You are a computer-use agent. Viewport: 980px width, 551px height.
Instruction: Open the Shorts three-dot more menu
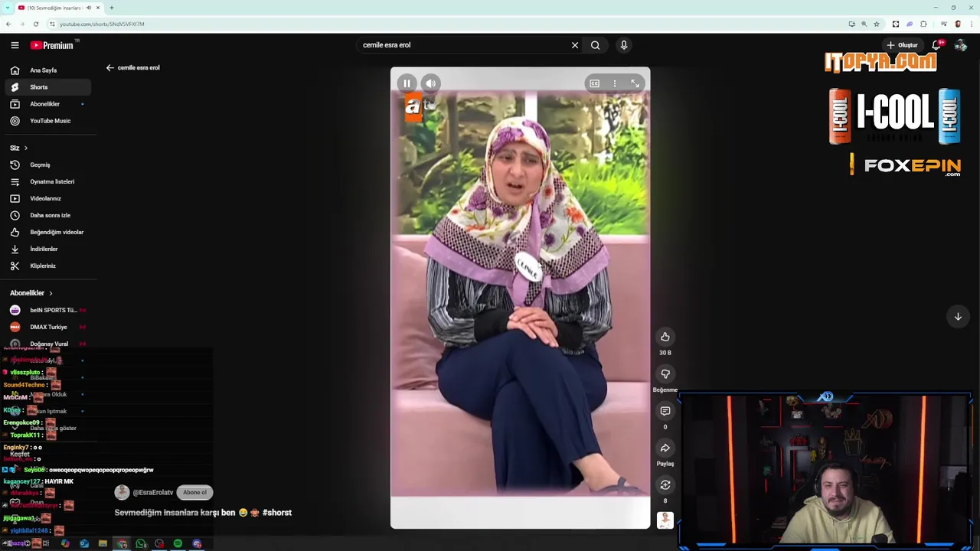point(614,83)
